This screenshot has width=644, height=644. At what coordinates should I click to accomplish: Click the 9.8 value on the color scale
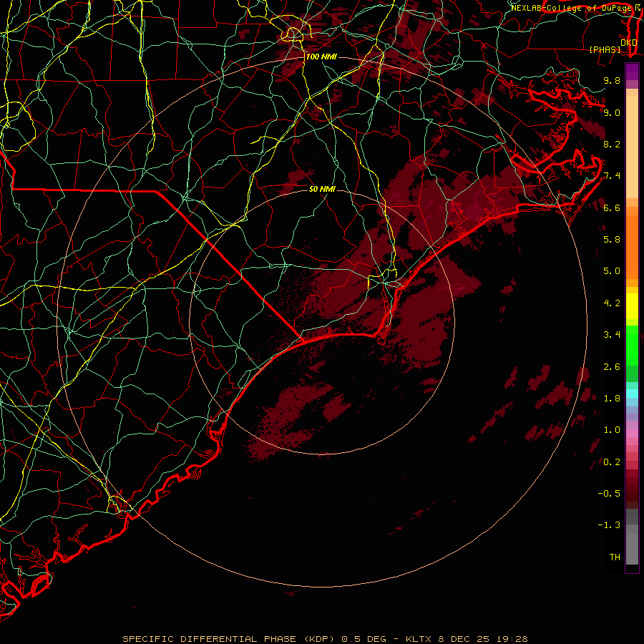click(x=612, y=80)
